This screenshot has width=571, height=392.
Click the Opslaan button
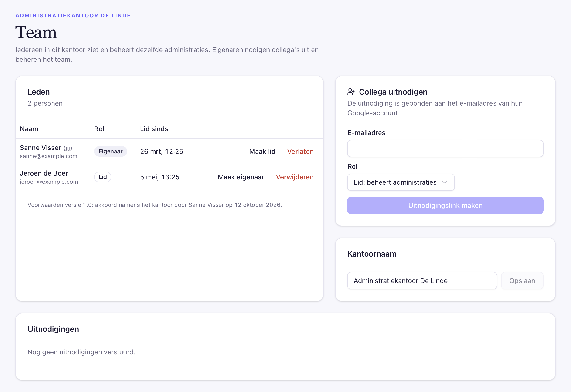522,280
